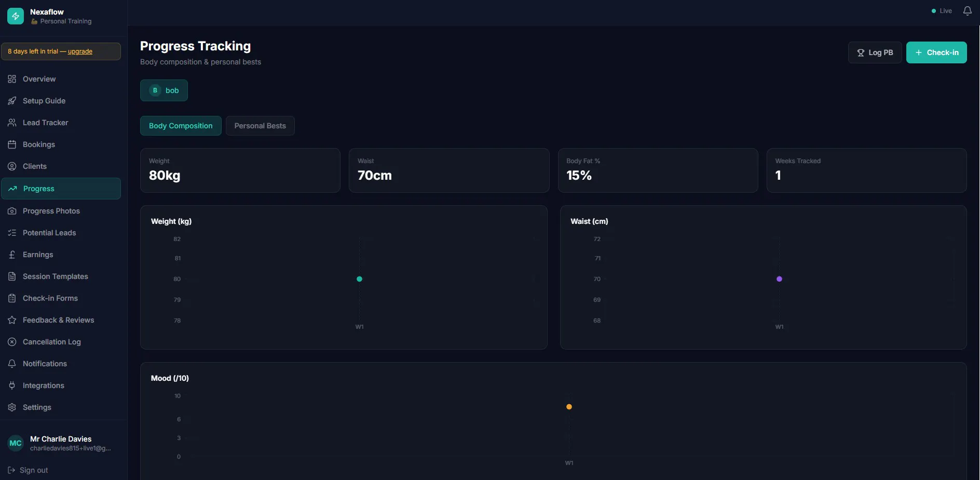Click the '8 days left in trial' text
The image size is (980, 480).
33,51
